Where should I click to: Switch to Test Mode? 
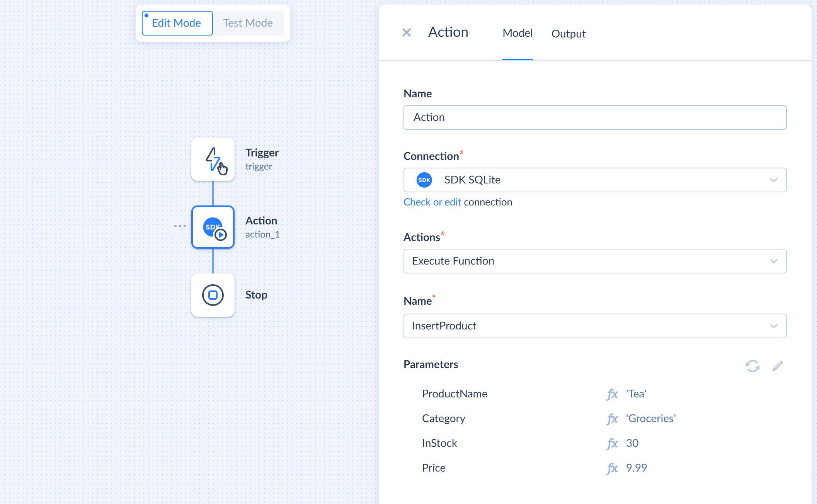(x=248, y=23)
